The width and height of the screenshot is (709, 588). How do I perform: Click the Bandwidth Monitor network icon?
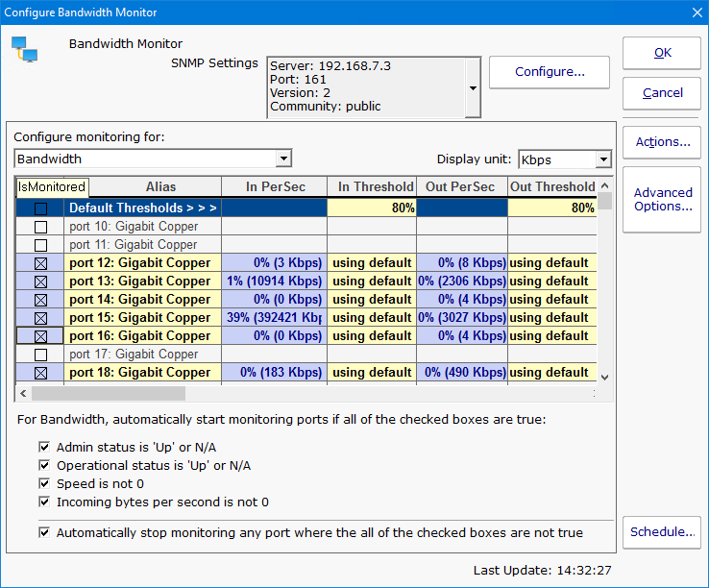click(24, 51)
